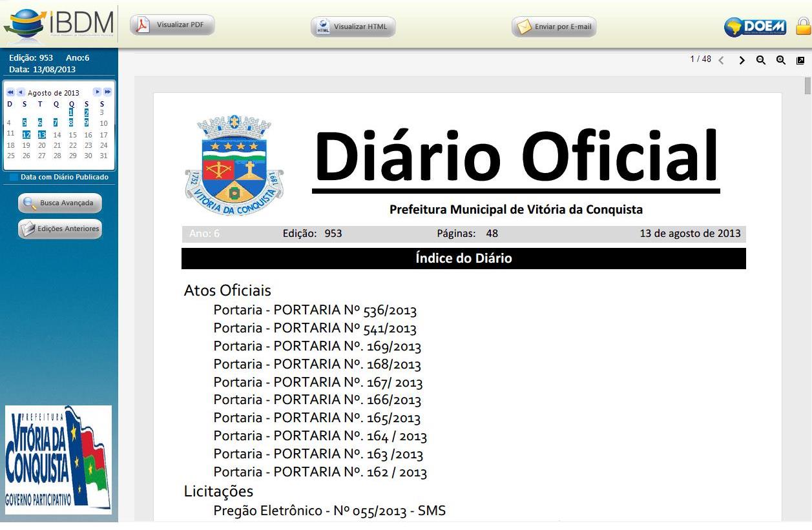
Task: Go to previous month in calendar
Action: click(21, 92)
